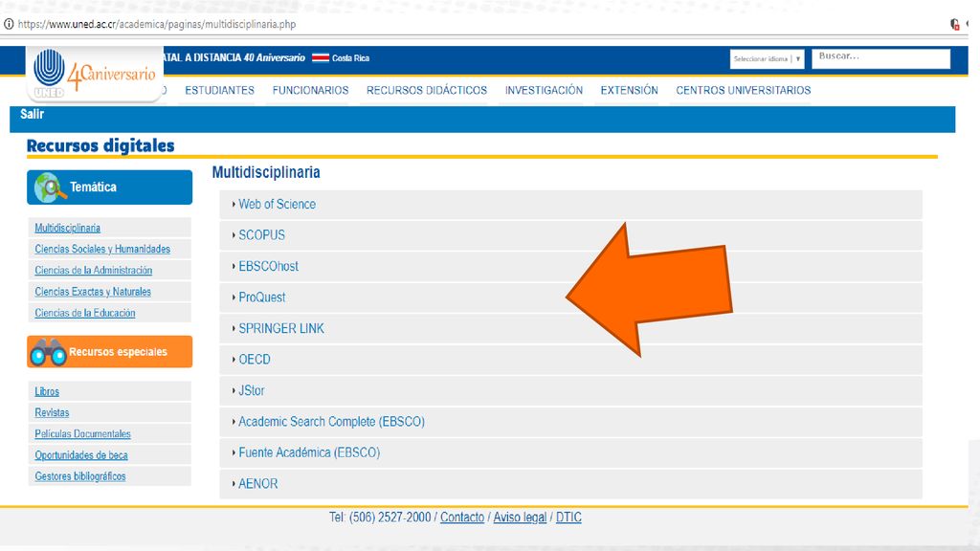Expand Academic Search Complete (EBSCO) entry

[x=570, y=422]
